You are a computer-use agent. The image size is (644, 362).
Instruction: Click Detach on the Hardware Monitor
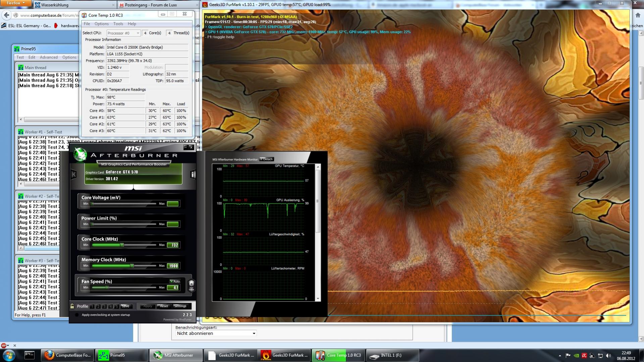pos(267,159)
